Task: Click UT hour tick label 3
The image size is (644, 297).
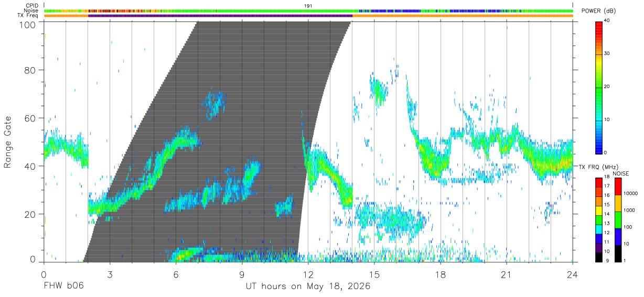Action: point(110,274)
